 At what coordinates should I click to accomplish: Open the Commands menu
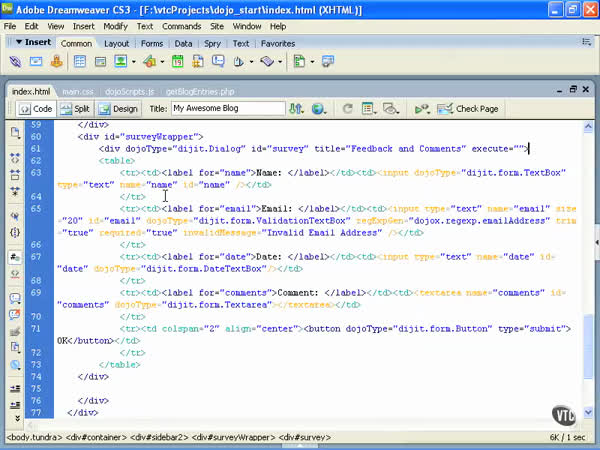pos(181,25)
